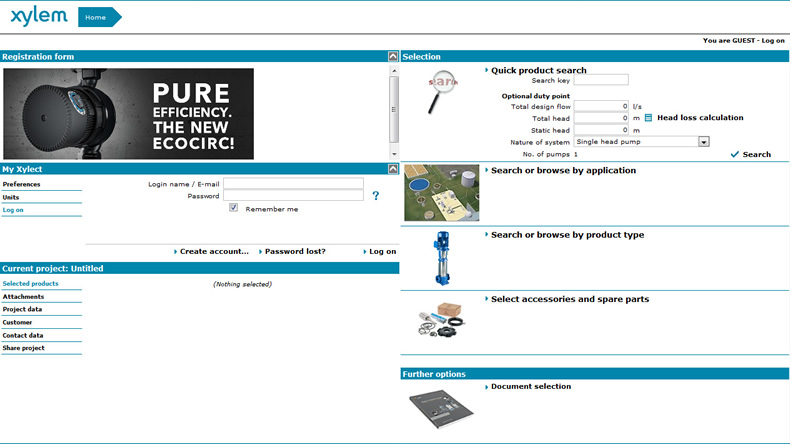Image resolution: width=790 pixels, height=444 pixels.
Task: Open the Nature of system dropdown
Action: coord(641,142)
